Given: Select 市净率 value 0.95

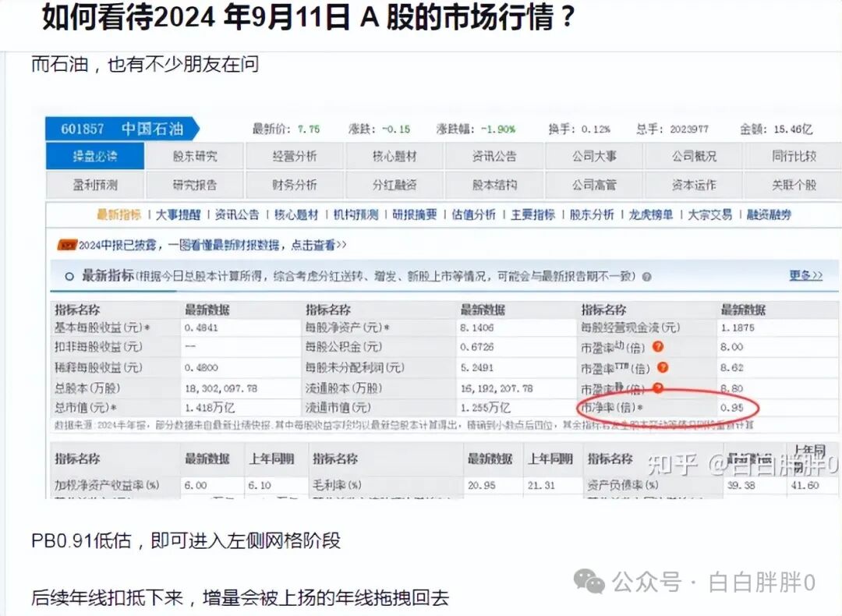Looking at the screenshot, I should point(732,408).
